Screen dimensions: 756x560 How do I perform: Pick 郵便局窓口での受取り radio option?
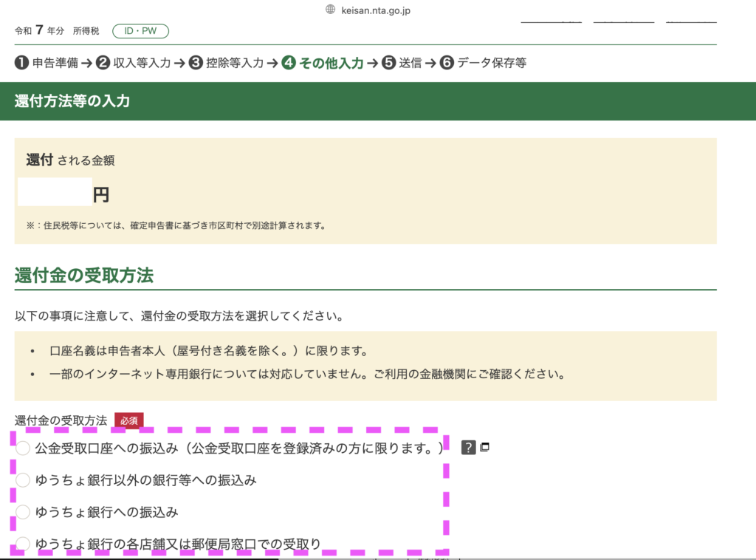23,544
